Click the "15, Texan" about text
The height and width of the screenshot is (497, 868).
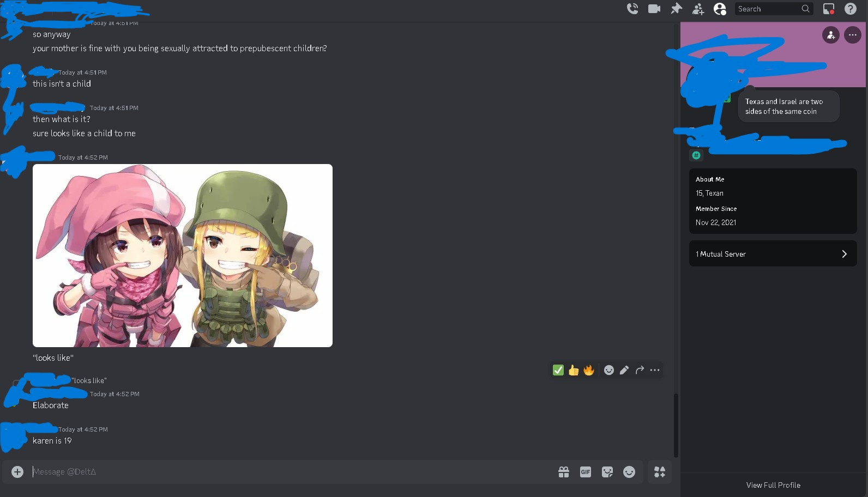(709, 193)
